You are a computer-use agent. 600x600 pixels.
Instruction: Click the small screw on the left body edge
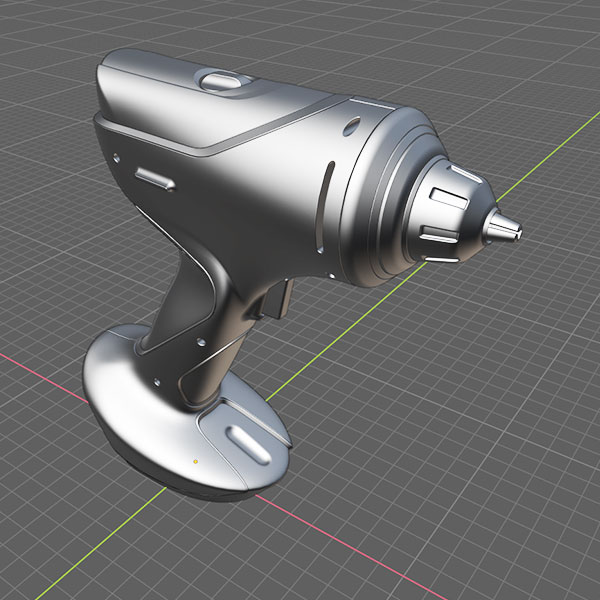pyautogui.click(x=116, y=157)
